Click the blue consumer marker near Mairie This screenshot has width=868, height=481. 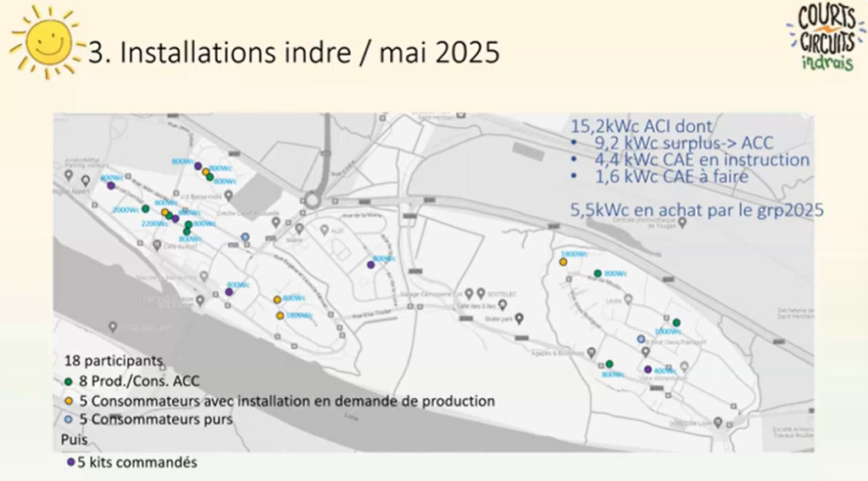246,237
